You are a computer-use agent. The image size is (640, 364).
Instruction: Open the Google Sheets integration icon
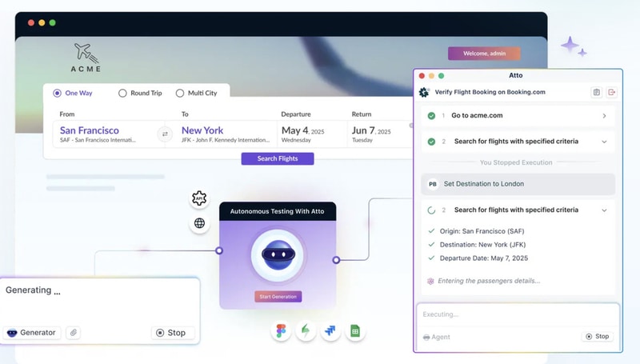tap(354, 331)
